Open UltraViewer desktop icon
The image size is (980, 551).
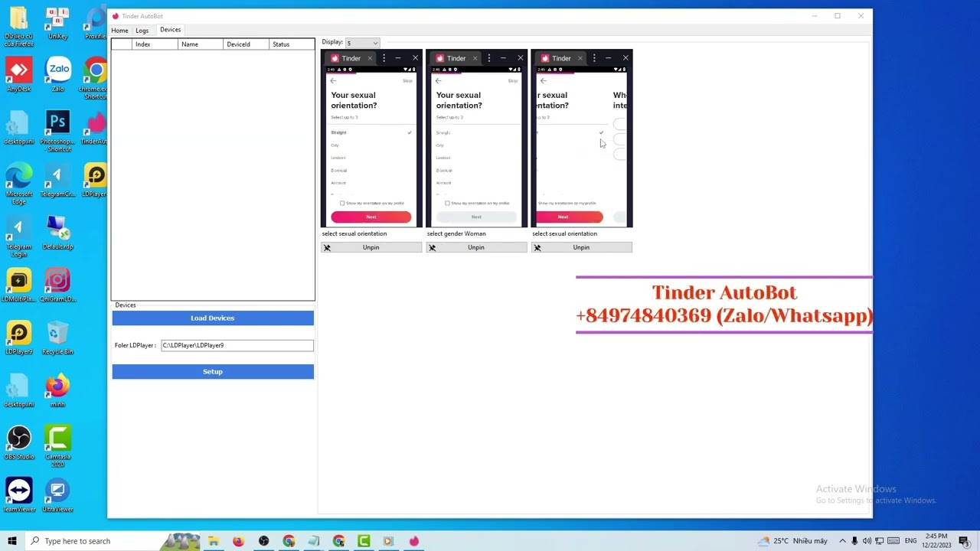57,495
